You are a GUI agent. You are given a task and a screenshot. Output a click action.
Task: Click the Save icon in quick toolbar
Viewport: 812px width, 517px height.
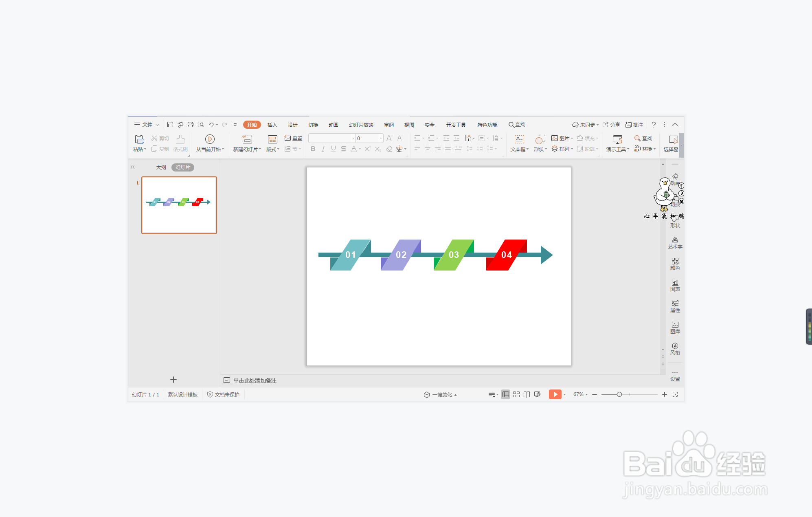pyautogui.click(x=170, y=125)
